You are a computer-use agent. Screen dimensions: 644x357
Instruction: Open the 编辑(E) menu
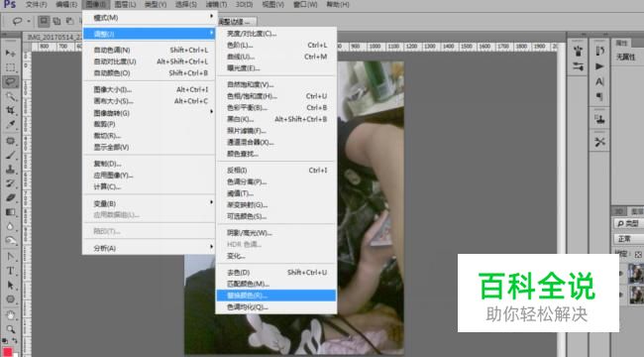pos(66,5)
